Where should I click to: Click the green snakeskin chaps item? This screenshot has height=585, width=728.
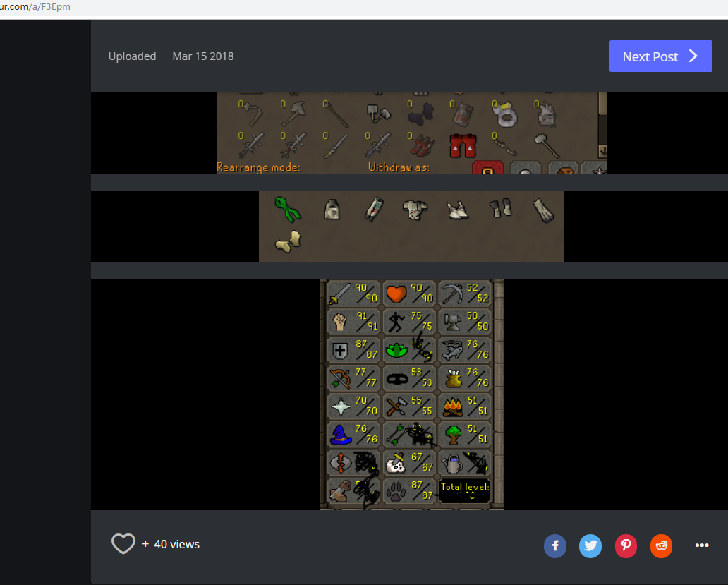click(288, 210)
